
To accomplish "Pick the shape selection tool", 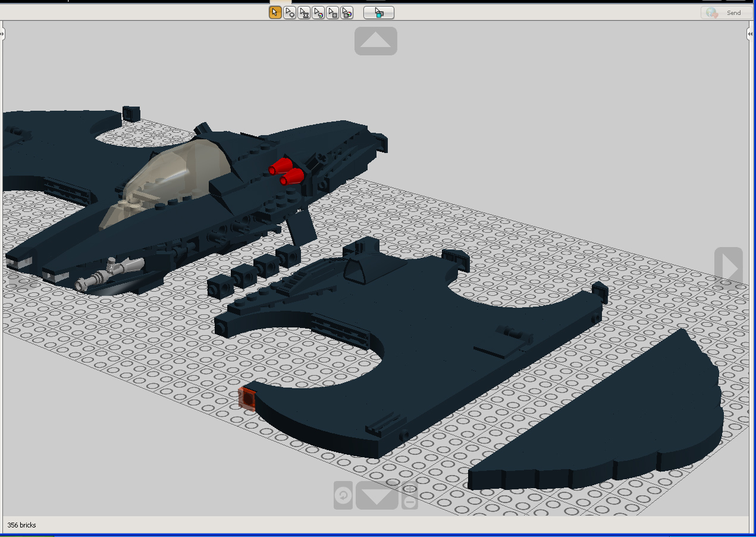I will pos(333,13).
